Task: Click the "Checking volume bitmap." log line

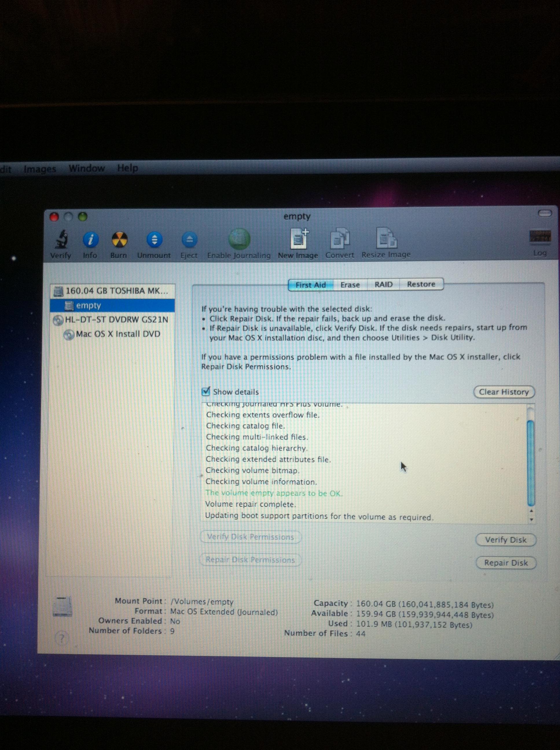Action: 253,470
